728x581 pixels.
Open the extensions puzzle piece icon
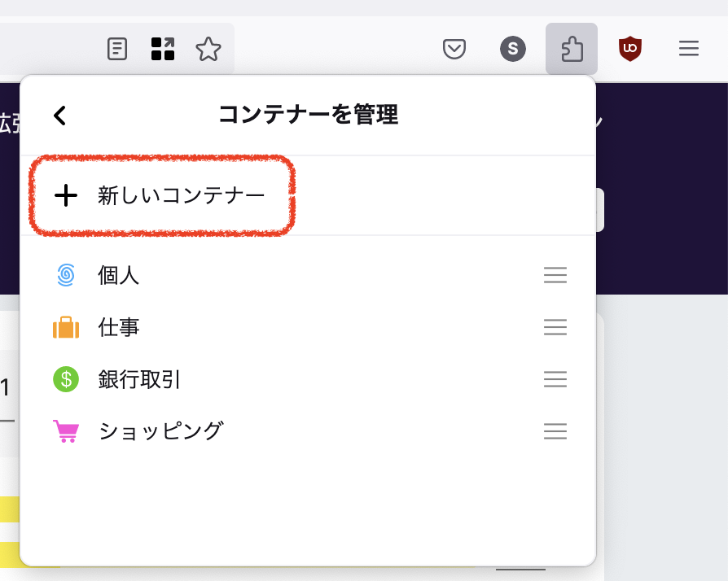tap(572, 49)
